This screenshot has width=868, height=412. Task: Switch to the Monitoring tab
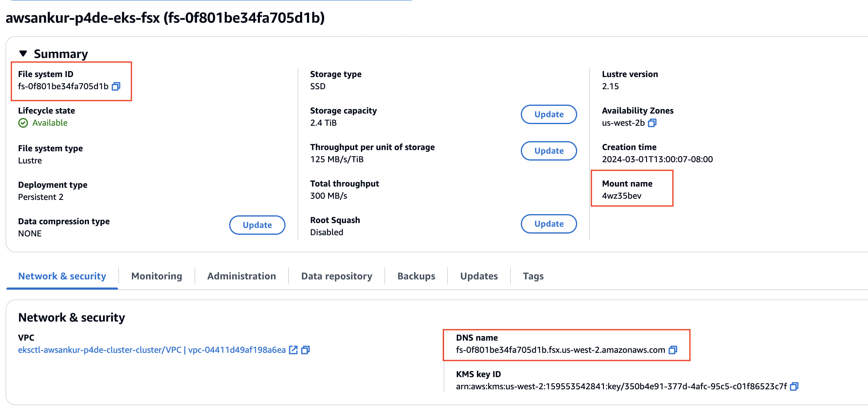point(157,276)
